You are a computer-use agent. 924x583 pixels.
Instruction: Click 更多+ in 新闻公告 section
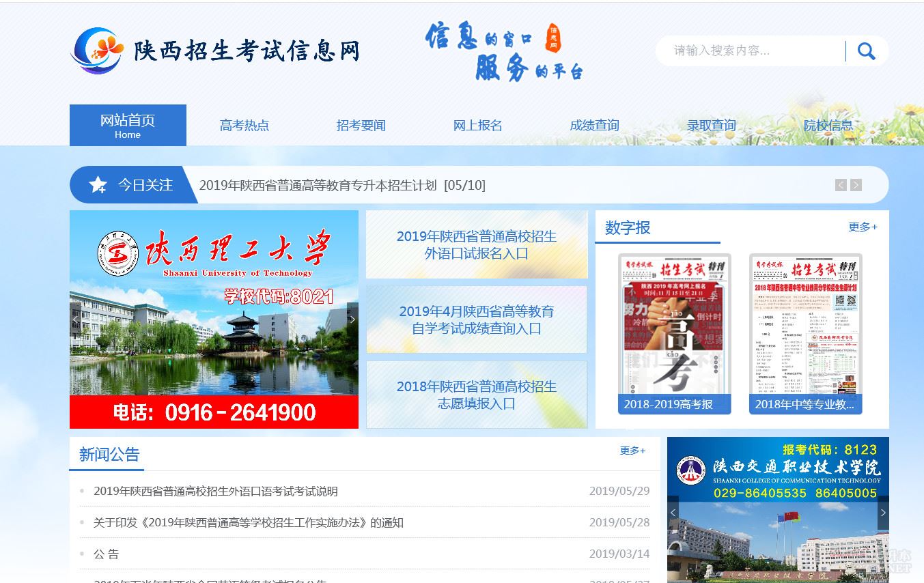632,451
